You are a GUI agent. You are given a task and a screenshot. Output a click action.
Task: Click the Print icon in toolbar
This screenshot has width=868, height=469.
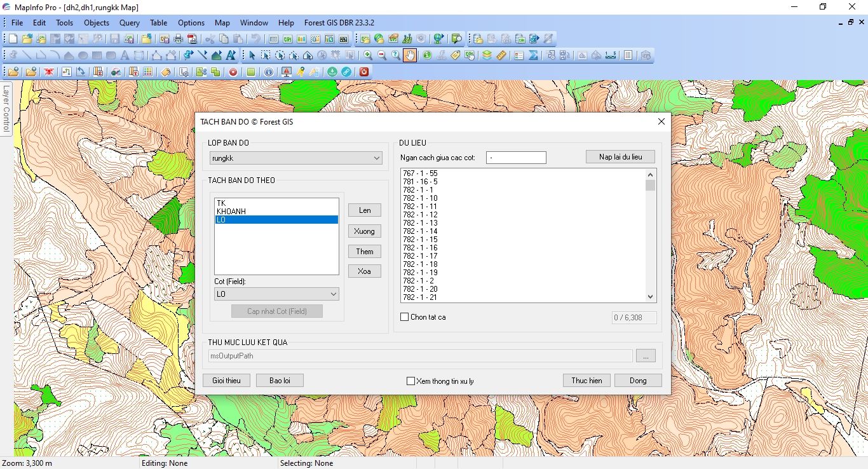tap(179, 39)
